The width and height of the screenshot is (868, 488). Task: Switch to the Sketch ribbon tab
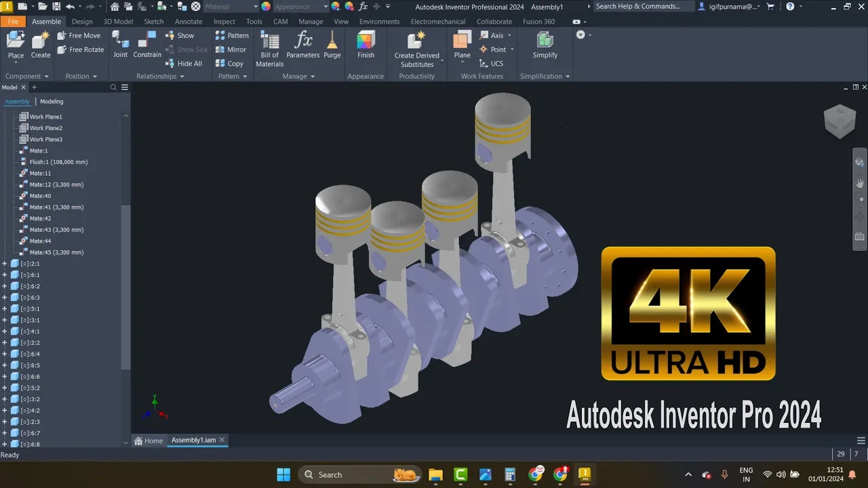coord(154,21)
